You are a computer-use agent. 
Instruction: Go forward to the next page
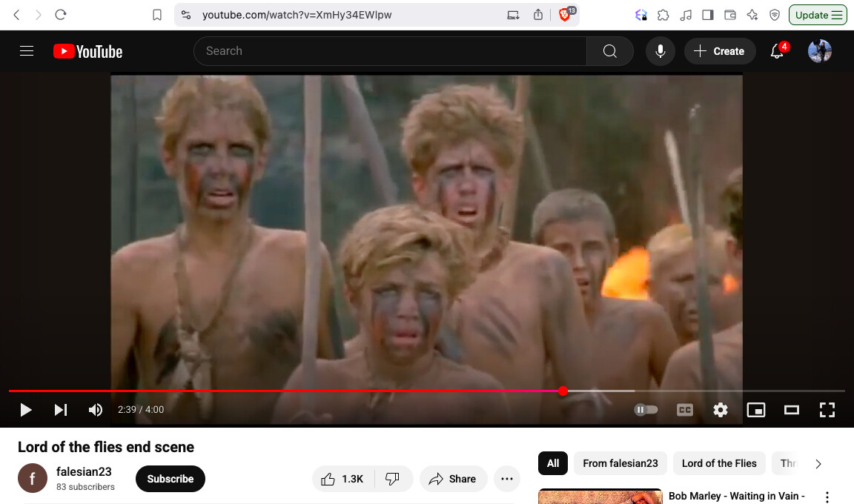(x=38, y=15)
